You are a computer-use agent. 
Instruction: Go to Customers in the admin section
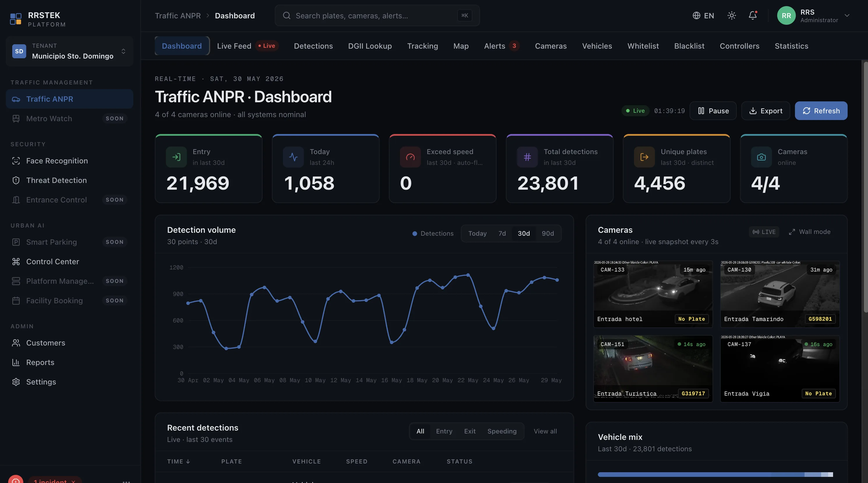pyautogui.click(x=69, y=343)
